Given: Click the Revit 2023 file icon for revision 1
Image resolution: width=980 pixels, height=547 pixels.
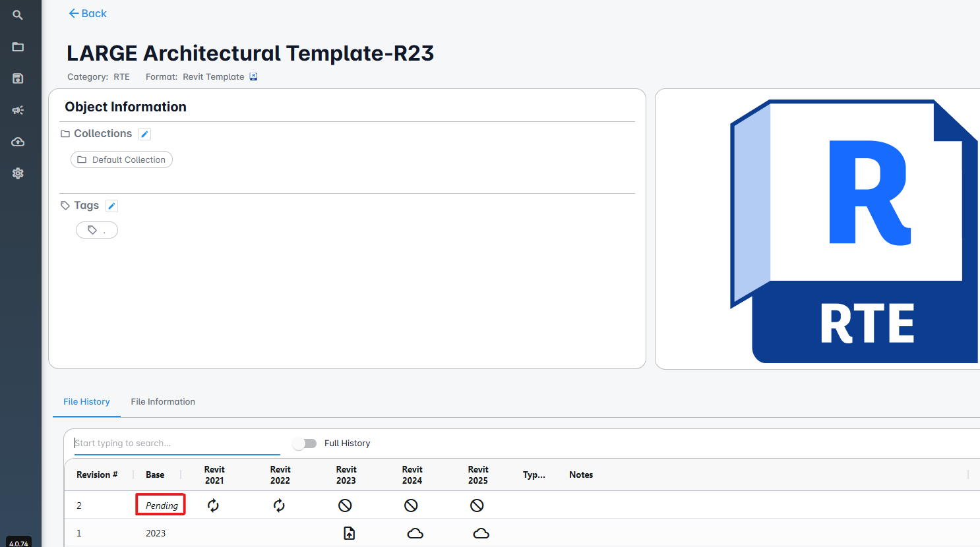Looking at the screenshot, I should (x=349, y=533).
